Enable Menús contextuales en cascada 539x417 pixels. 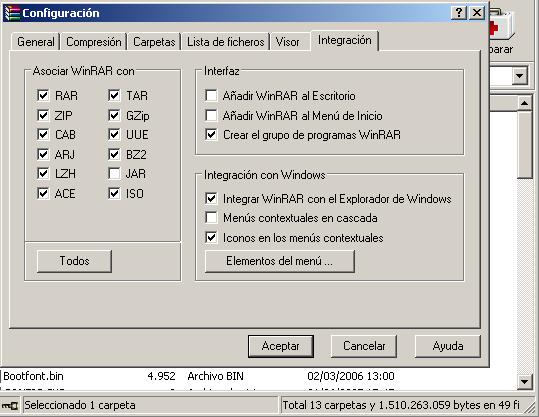[211, 218]
